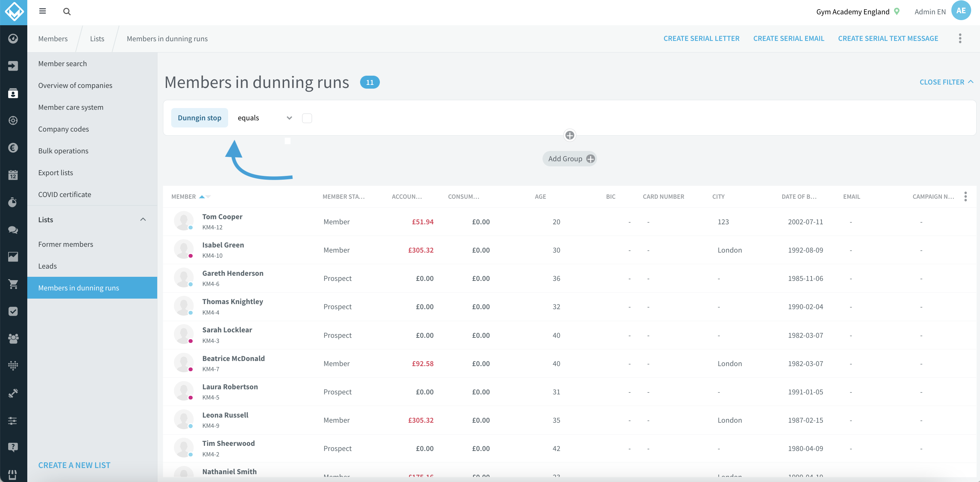Open the shopping cart sidebar icon

click(13, 284)
